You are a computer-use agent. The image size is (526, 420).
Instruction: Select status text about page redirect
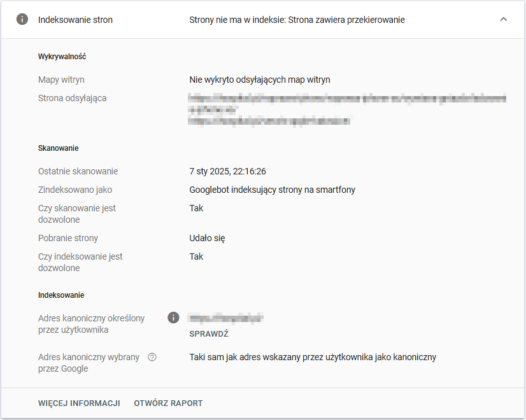click(x=297, y=20)
